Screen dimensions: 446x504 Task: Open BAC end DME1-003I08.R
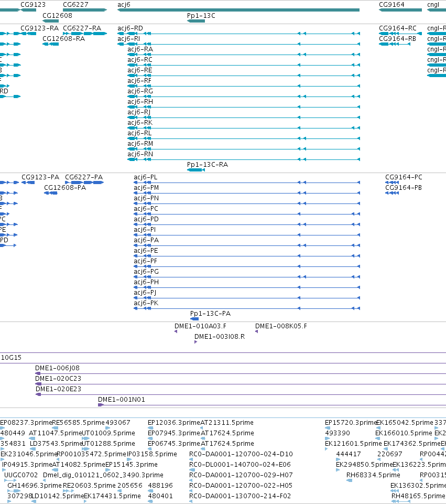click(x=220, y=337)
